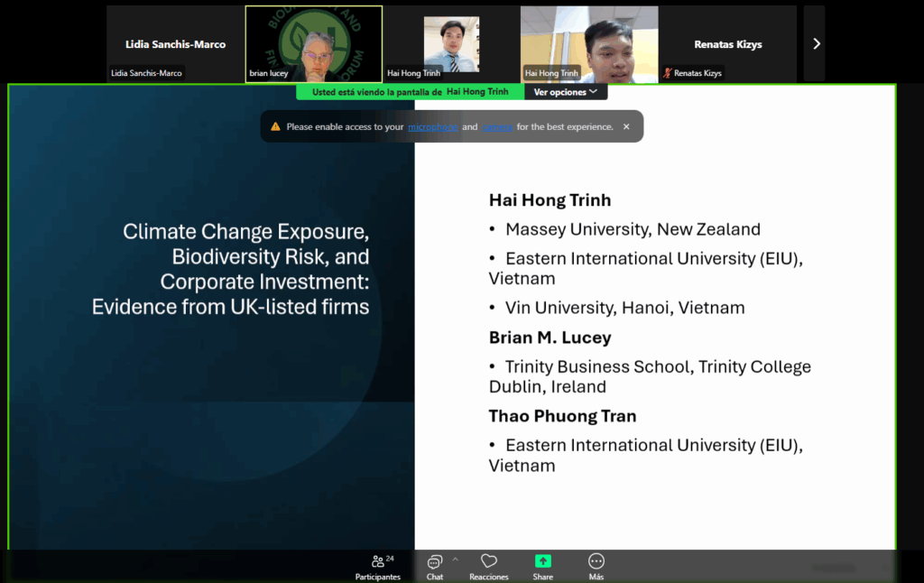
Task: Open the Participantes panel
Action: click(x=377, y=566)
